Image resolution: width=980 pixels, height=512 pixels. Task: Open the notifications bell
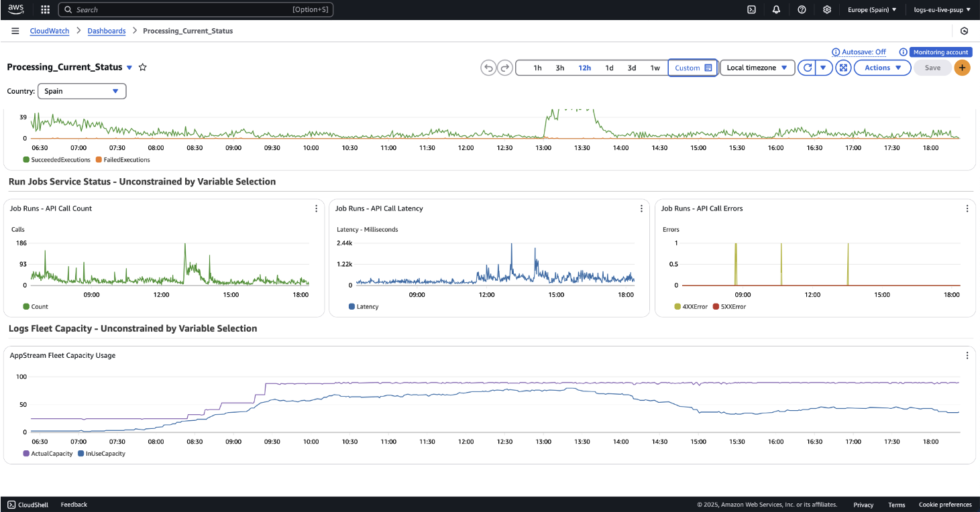(777, 9)
